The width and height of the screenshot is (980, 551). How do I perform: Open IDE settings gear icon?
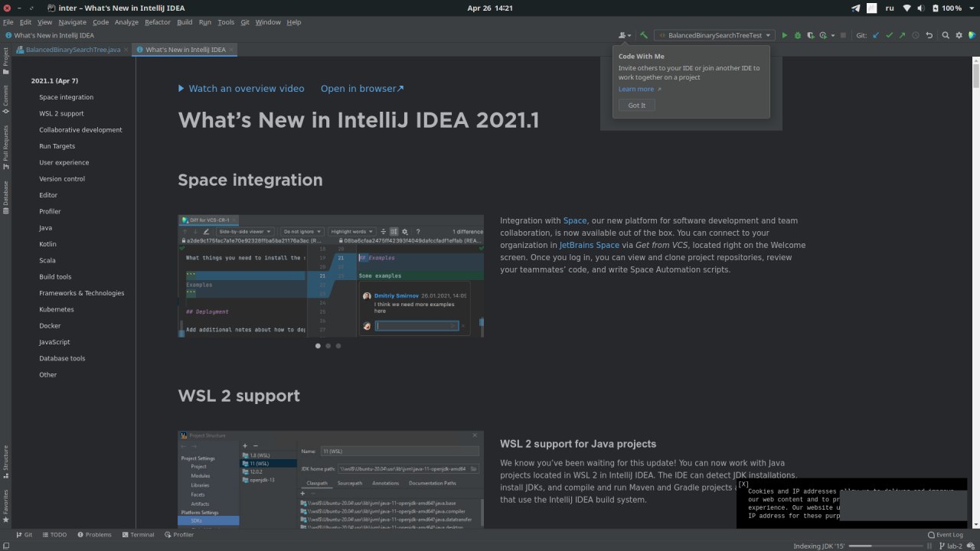click(x=959, y=35)
